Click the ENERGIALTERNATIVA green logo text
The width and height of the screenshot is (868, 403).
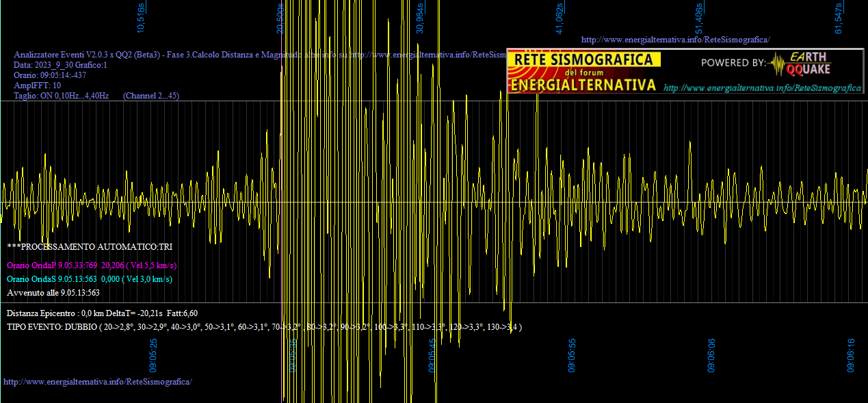pos(583,85)
